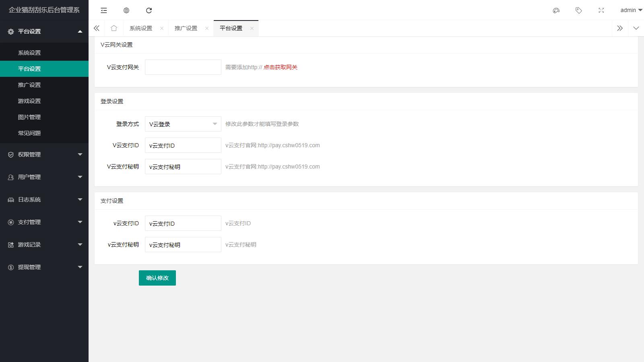Viewport: 644px width, 362px height.
Task: Close the 推广设置 tab
Action: coord(207,28)
